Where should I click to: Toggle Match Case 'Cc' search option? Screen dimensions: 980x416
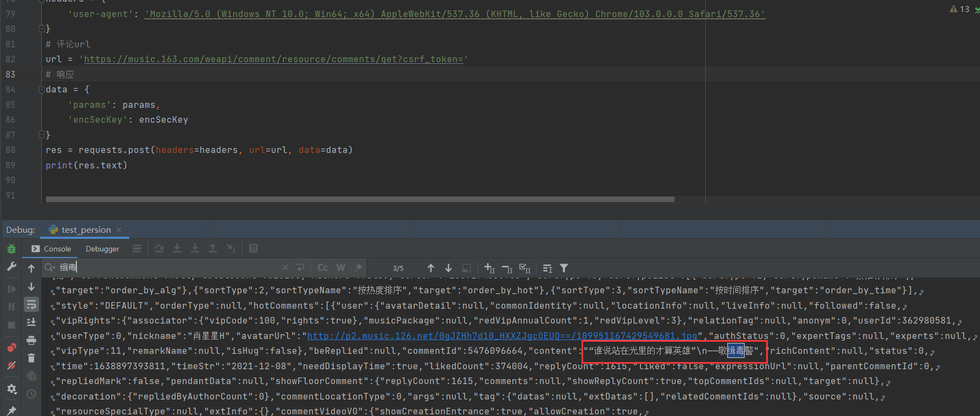point(323,268)
